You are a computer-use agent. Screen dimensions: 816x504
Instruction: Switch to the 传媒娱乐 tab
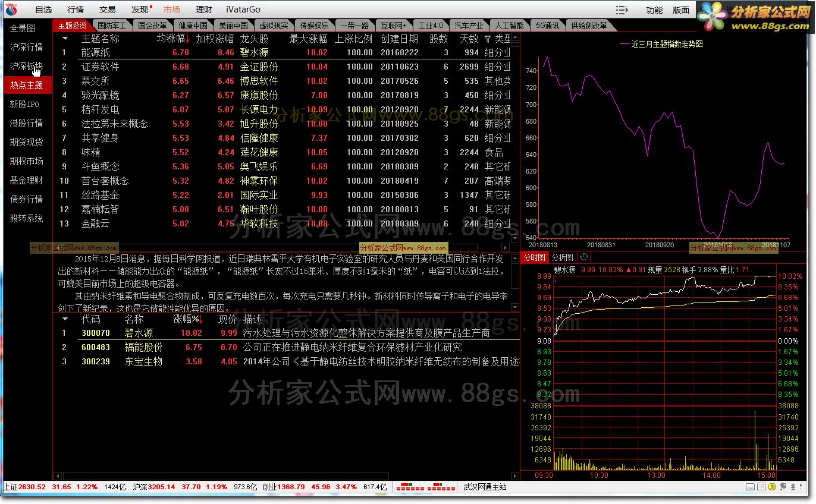pyautogui.click(x=315, y=26)
